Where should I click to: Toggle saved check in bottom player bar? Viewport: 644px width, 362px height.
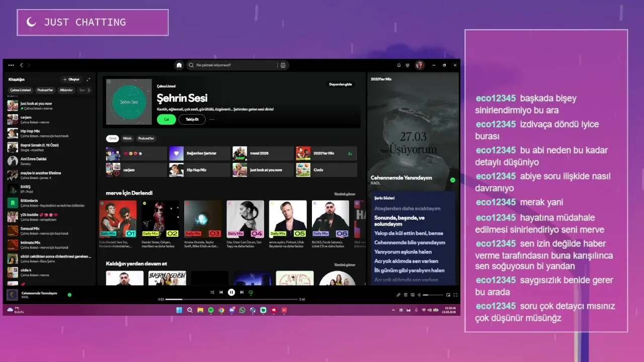pyautogui.click(x=69, y=295)
